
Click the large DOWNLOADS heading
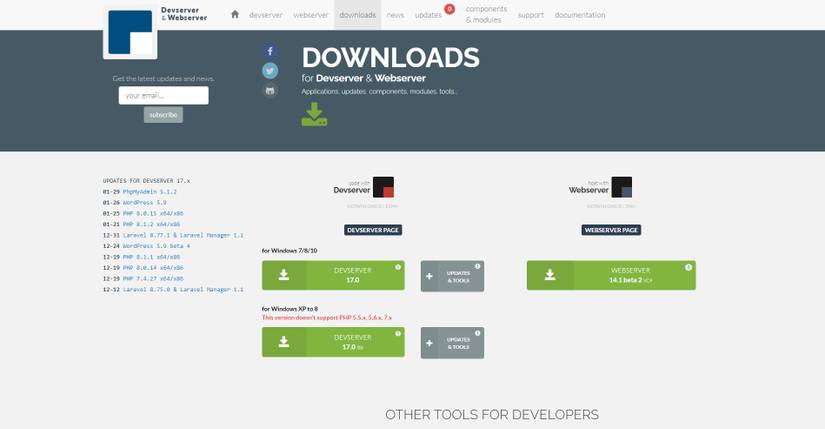pos(390,57)
